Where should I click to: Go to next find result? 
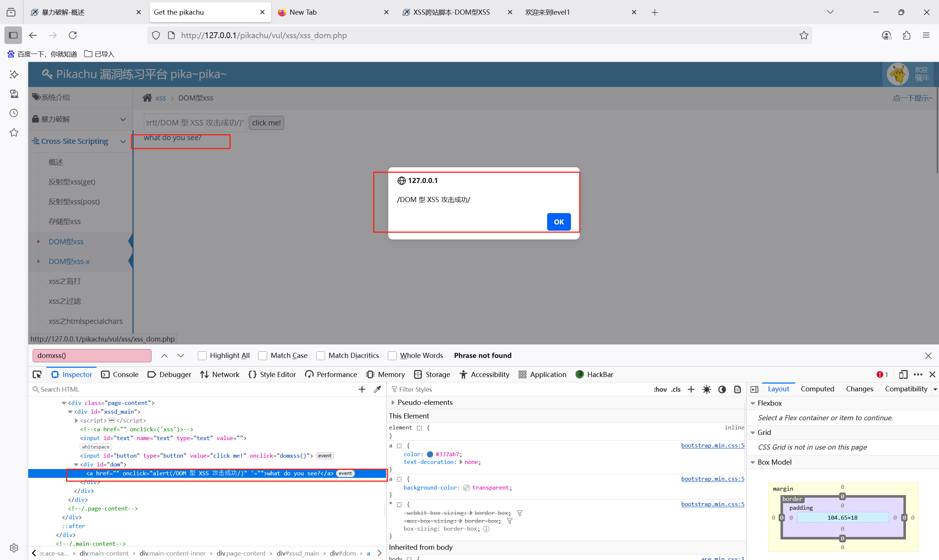click(x=181, y=355)
